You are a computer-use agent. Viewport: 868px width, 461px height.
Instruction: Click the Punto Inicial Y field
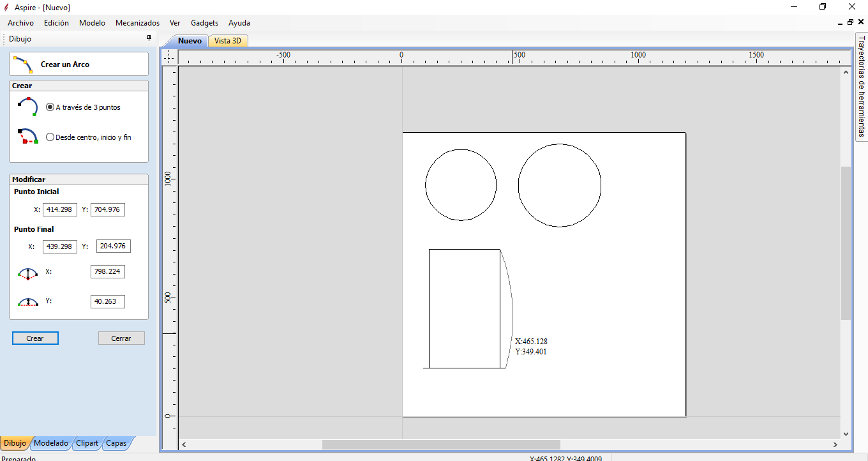[108, 209]
